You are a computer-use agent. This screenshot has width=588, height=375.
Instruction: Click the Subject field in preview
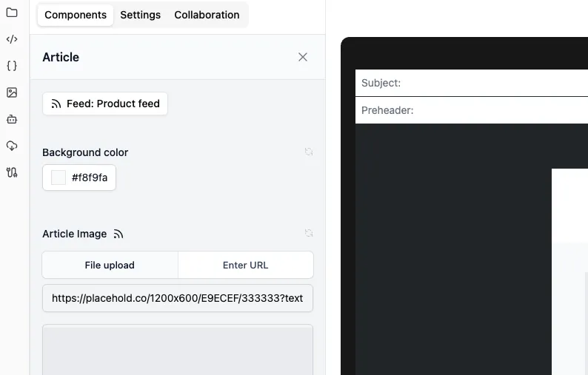(x=472, y=83)
